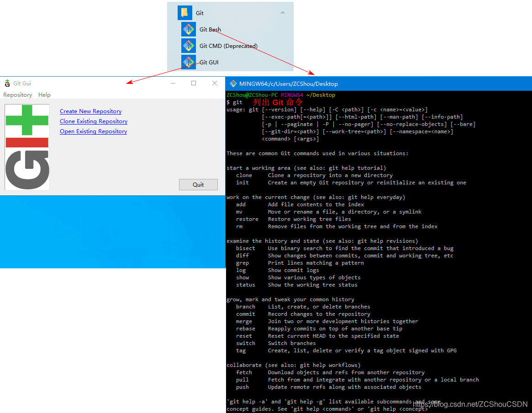Minimize the Git Gui window

(x=173, y=83)
